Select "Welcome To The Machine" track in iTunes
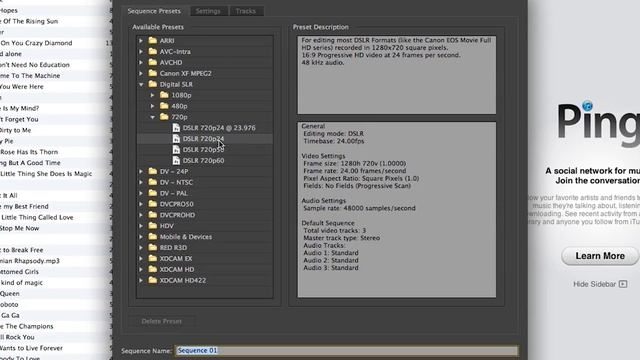 click(x=30, y=76)
